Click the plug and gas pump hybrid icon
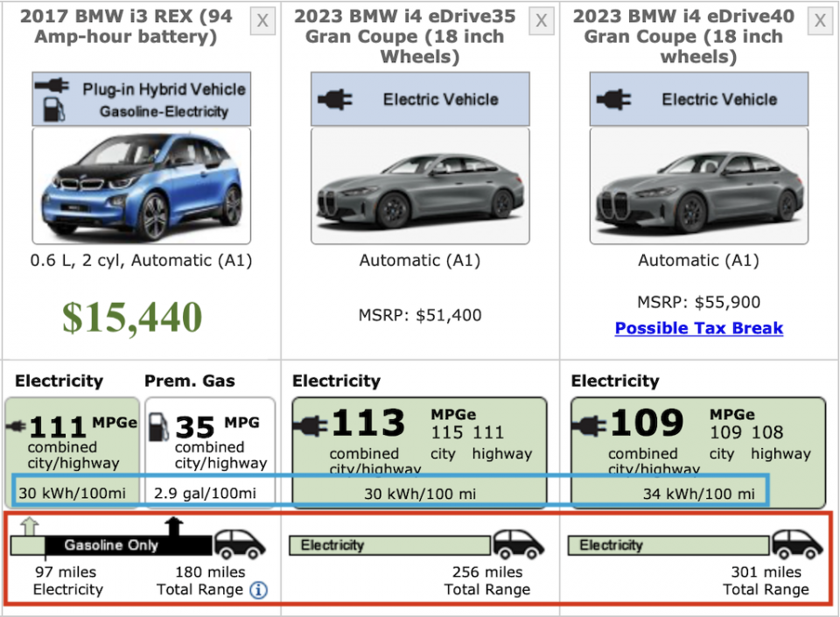 [53, 99]
